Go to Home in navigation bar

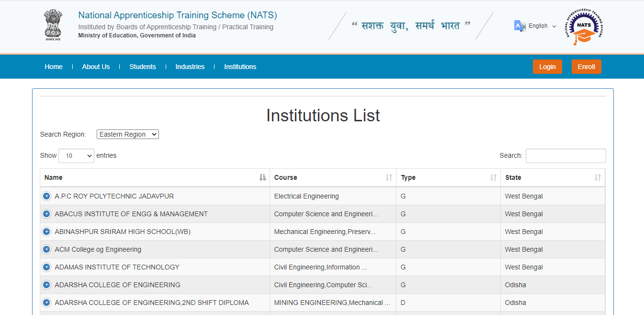54,67
